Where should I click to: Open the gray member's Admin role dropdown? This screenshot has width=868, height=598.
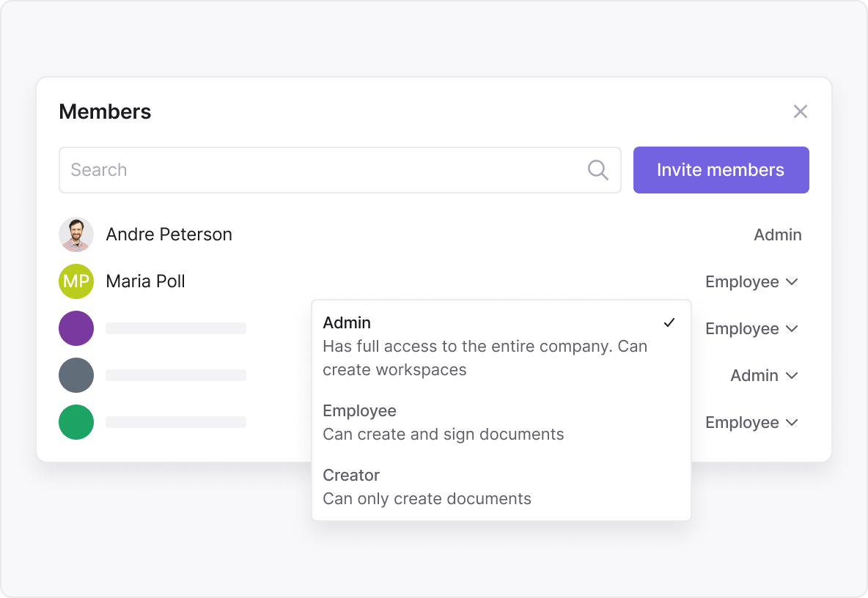pyautogui.click(x=764, y=376)
